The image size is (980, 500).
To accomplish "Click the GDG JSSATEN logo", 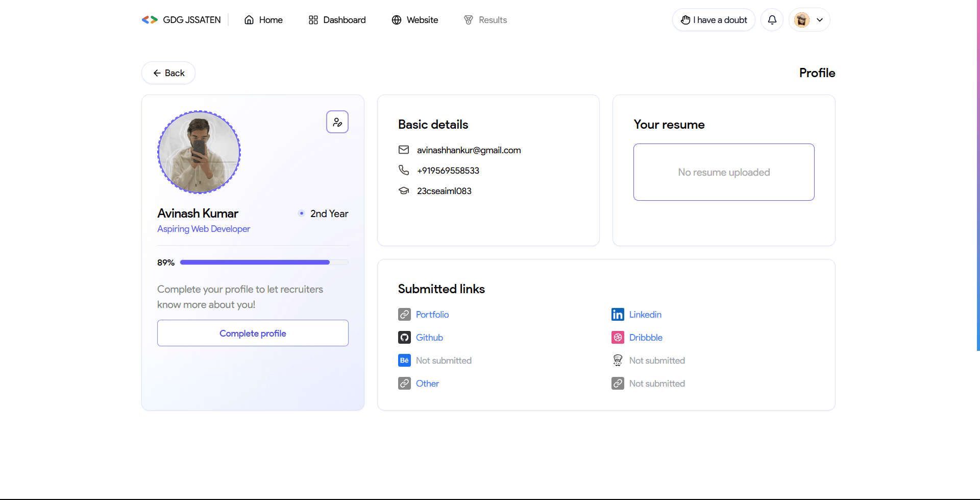I will click(x=181, y=20).
